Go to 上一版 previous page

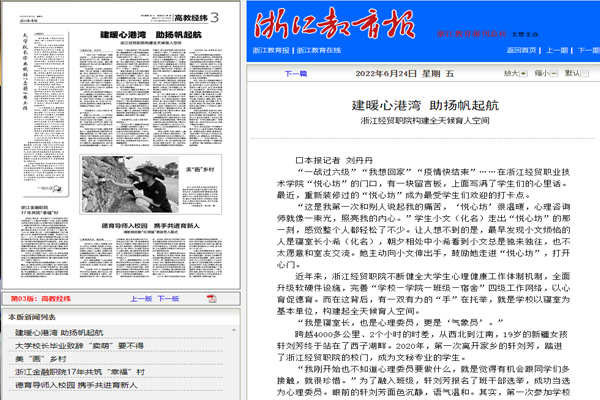coord(143,298)
